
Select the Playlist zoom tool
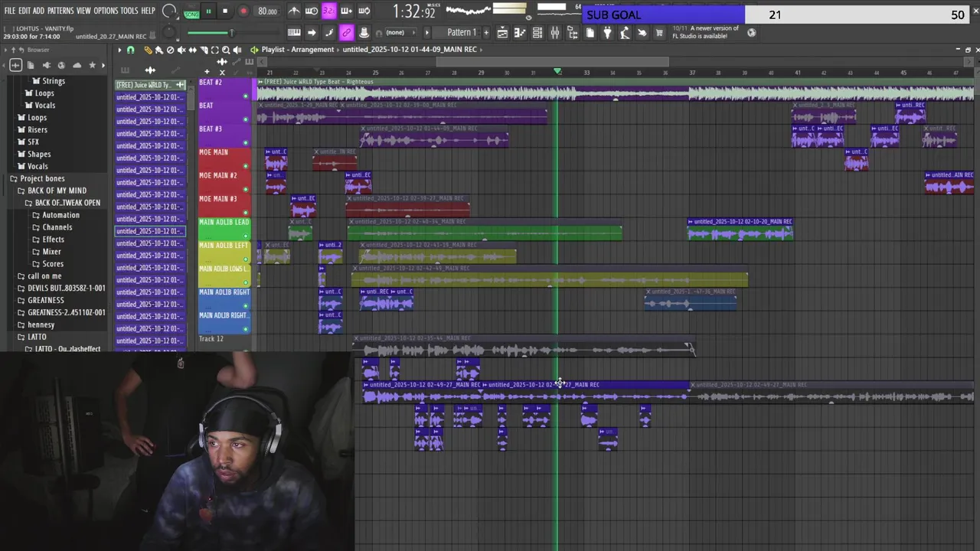pos(225,50)
